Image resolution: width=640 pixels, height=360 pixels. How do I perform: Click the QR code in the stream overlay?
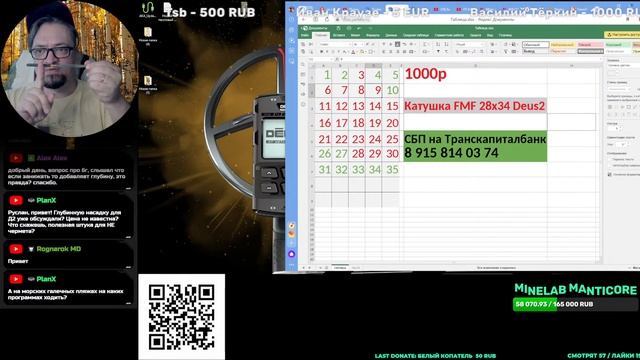[x=181, y=317]
